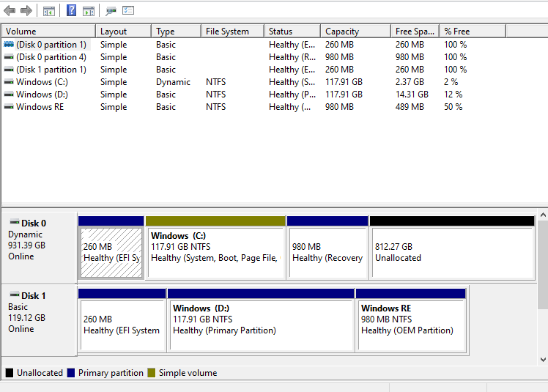Open Help with the question mark icon
This screenshot has width=548, height=392.
tap(71, 10)
